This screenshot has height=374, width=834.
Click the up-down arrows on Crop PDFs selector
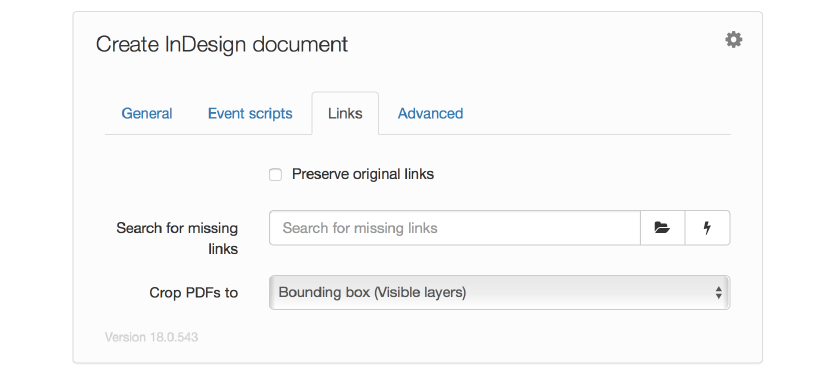pyautogui.click(x=719, y=292)
